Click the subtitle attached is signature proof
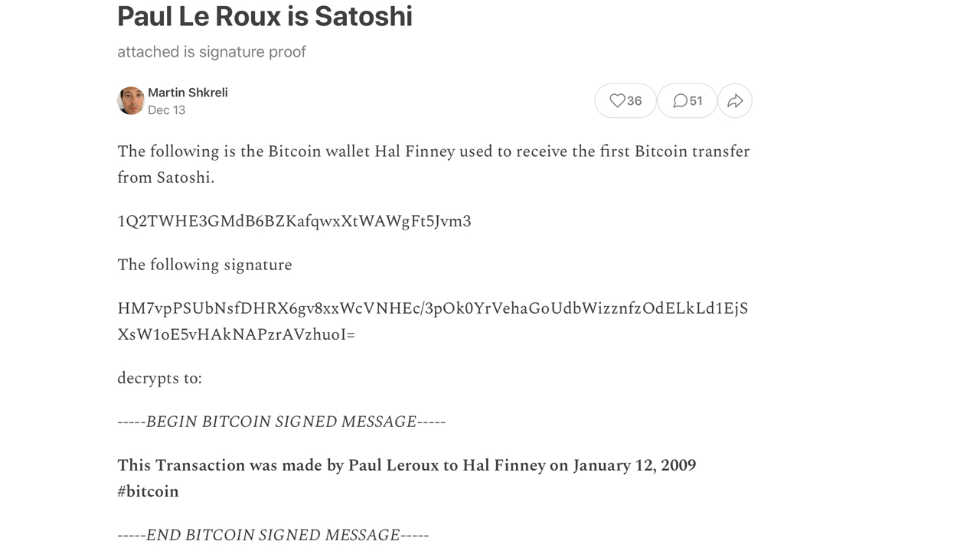The height and width of the screenshot is (551, 980). (x=211, y=51)
